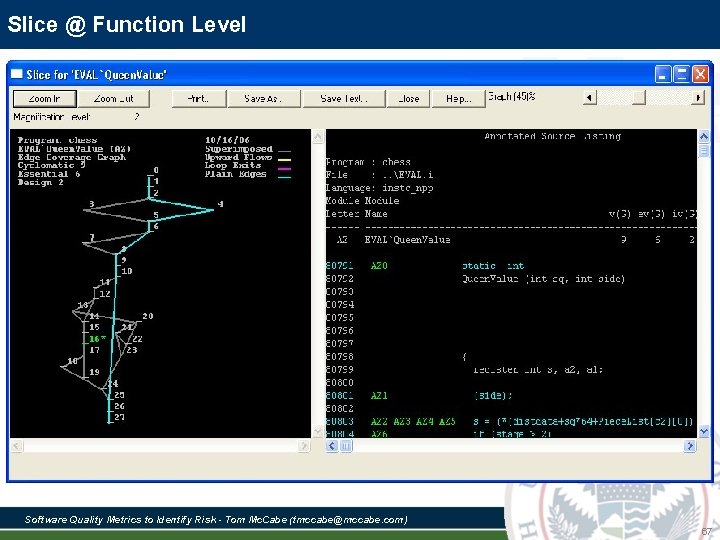Click node 0 label at graph top
The width and height of the screenshot is (720, 540).
tap(156, 170)
